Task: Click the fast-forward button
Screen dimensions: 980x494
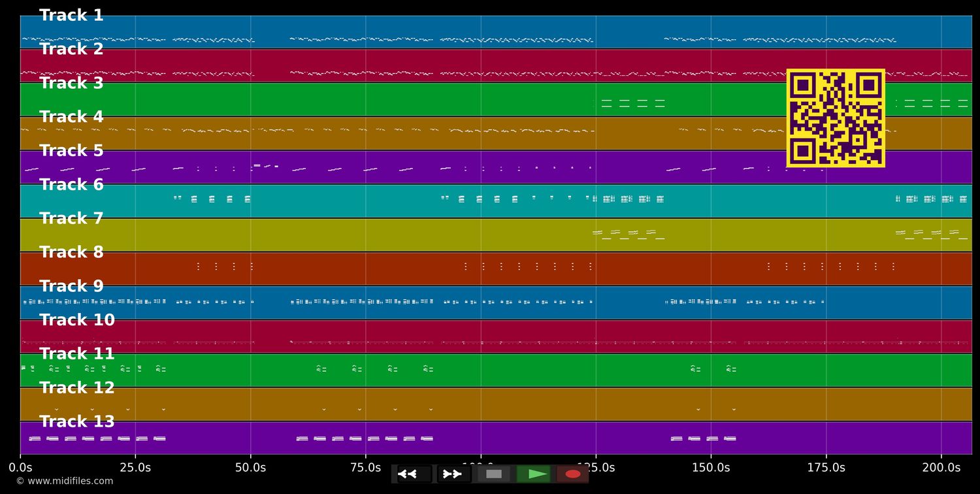Action: 453,474
